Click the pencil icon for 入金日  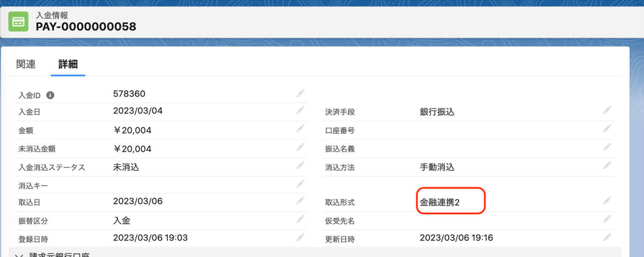point(300,111)
